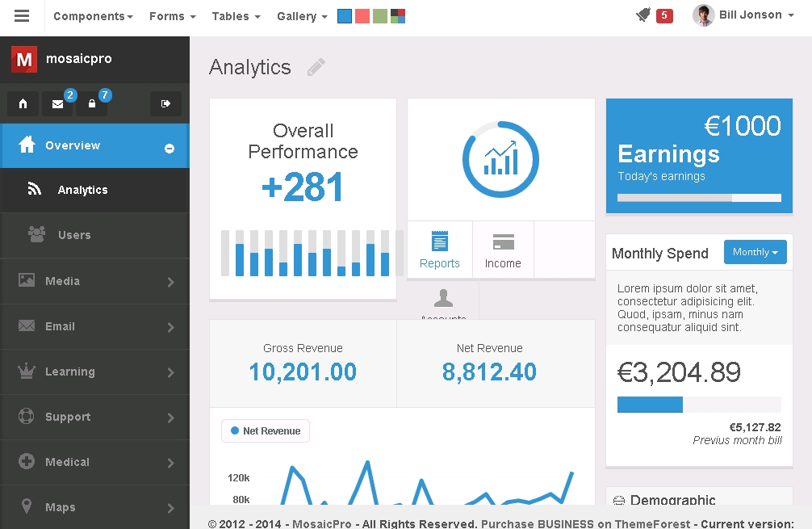This screenshot has width=812, height=529.
Task: Click the home icon button in sidebar
Action: pos(23,103)
